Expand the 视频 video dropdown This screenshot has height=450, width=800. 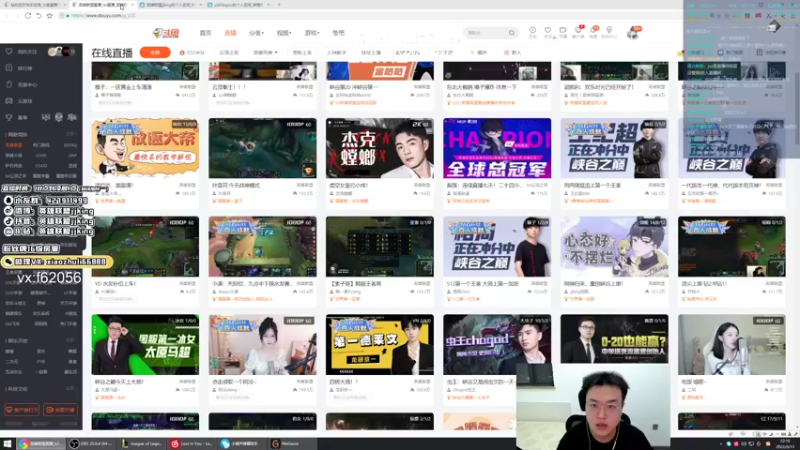click(284, 33)
